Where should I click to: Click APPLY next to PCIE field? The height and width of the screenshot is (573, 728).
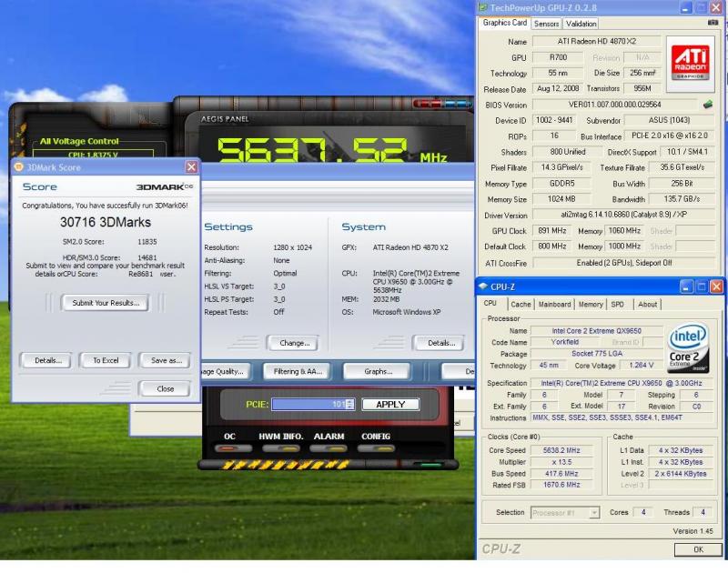390,405
